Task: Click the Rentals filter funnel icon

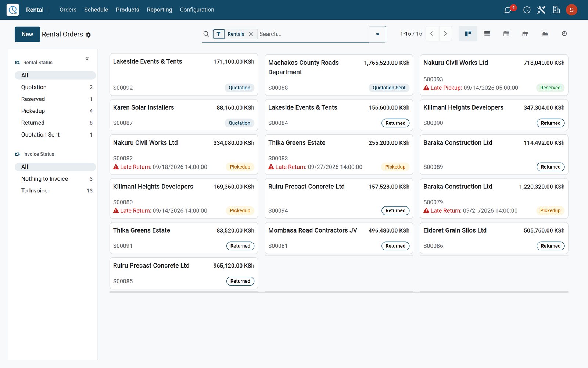Action: pyautogui.click(x=219, y=34)
